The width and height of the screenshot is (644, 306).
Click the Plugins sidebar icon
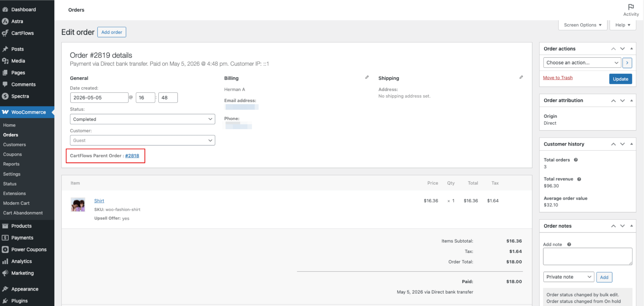point(5,301)
